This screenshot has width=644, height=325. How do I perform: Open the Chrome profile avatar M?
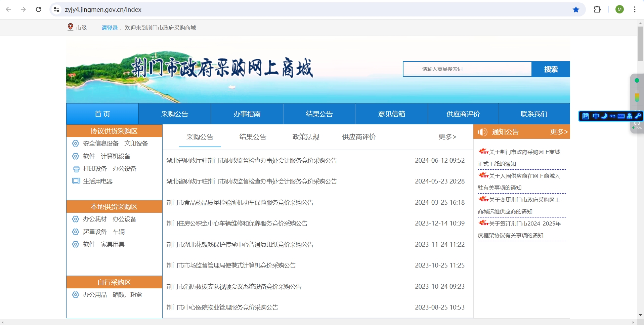pyautogui.click(x=619, y=9)
